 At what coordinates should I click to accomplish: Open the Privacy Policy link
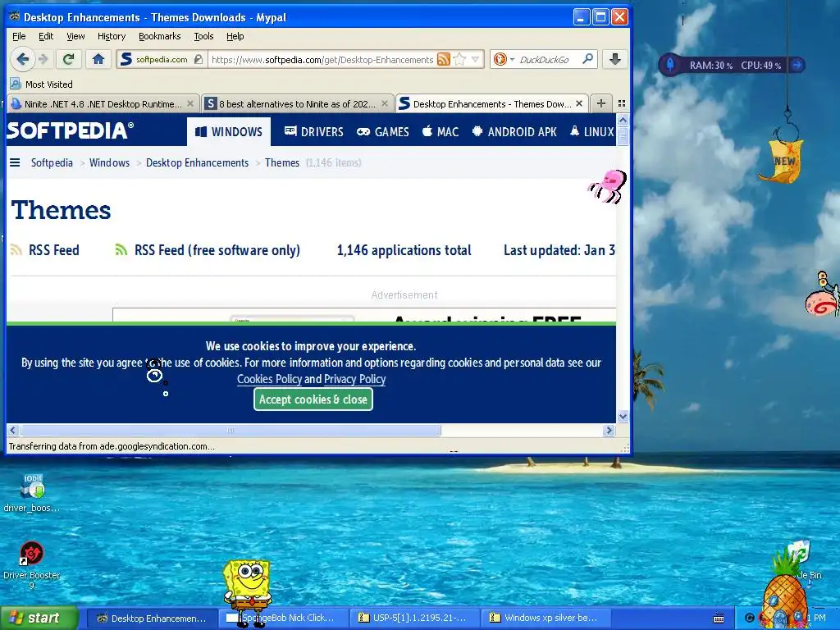tap(354, 379)
